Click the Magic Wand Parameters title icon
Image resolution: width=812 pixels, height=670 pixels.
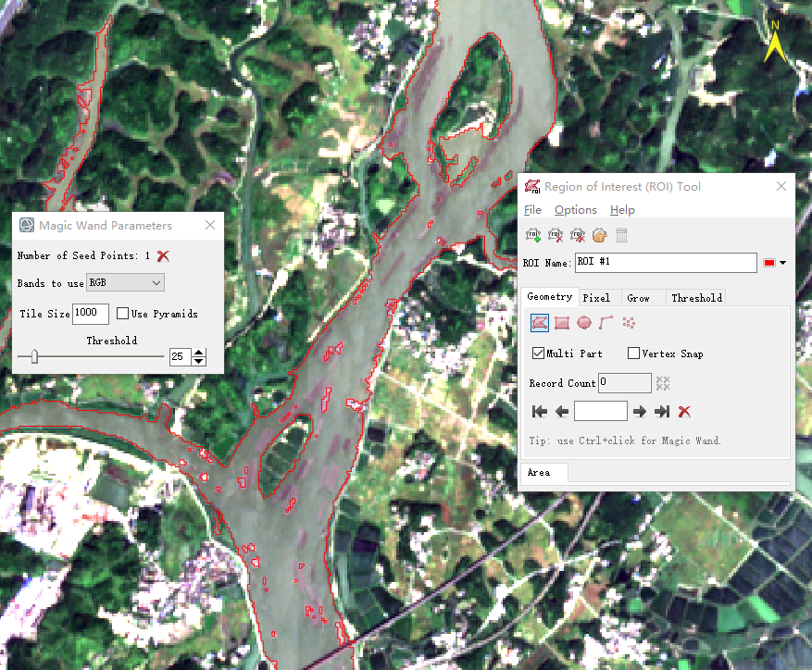point(27,225)
